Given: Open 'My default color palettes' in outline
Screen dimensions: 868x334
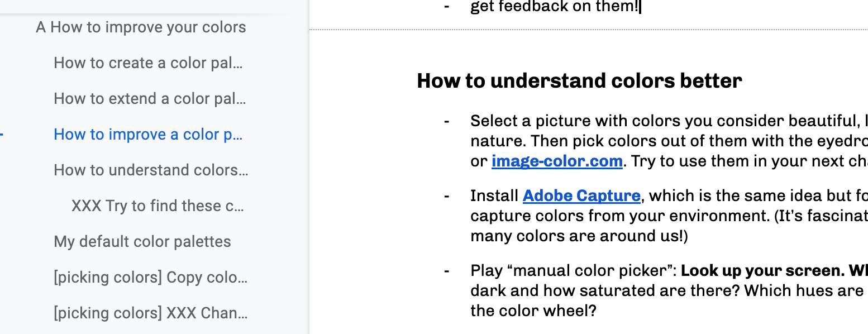Looking at the screenshot, I should point(142,242).
